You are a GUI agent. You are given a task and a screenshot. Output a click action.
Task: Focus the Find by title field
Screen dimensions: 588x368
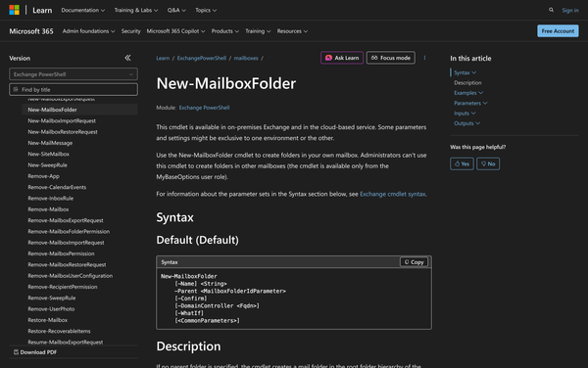73,89
